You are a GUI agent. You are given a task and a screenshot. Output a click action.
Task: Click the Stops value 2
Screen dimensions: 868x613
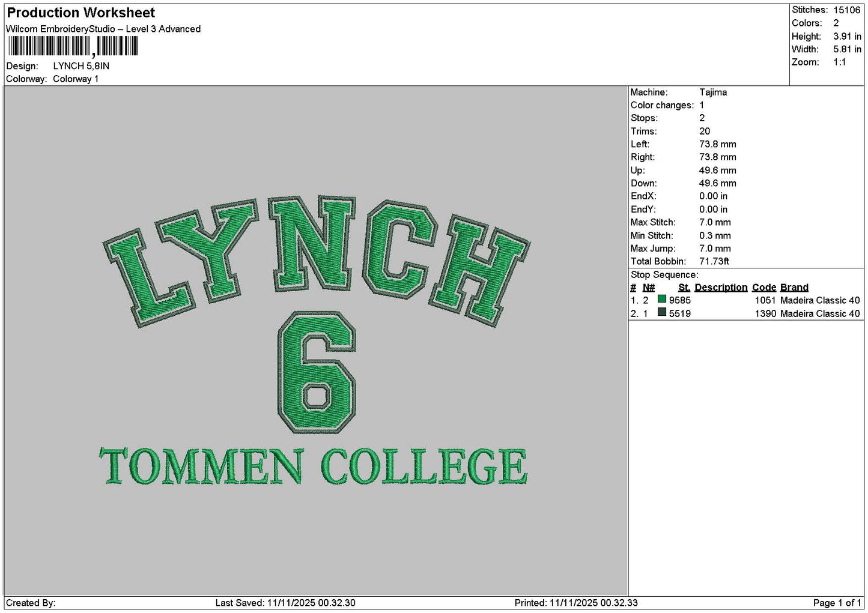(702, 118)
